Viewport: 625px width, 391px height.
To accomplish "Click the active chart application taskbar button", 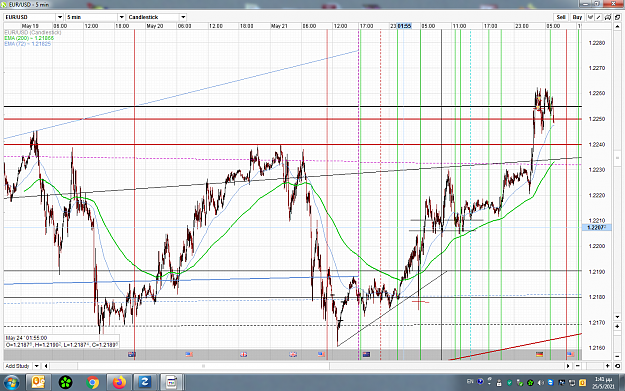I will (x=171, y=383).
